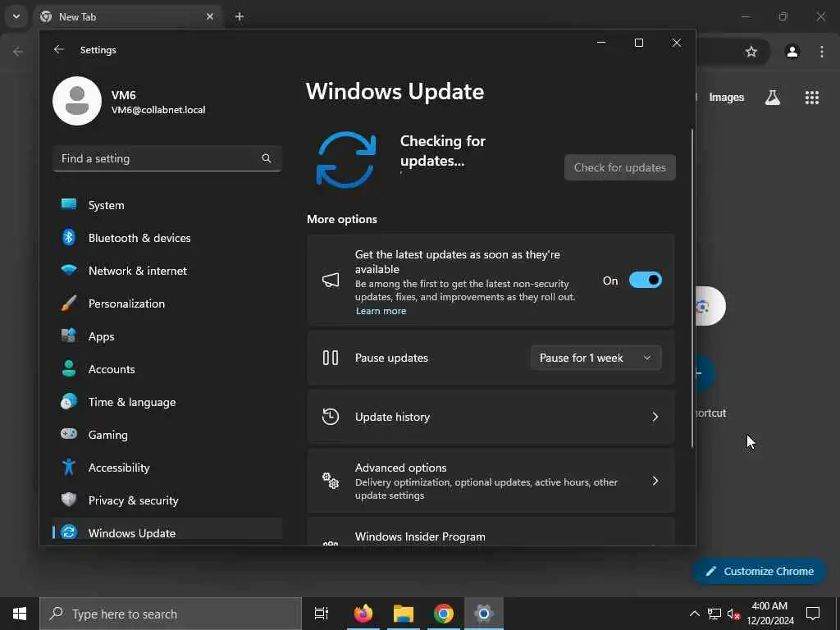
Task: Expand the Pause for 1 week dropdown
Action: point(596,358)
